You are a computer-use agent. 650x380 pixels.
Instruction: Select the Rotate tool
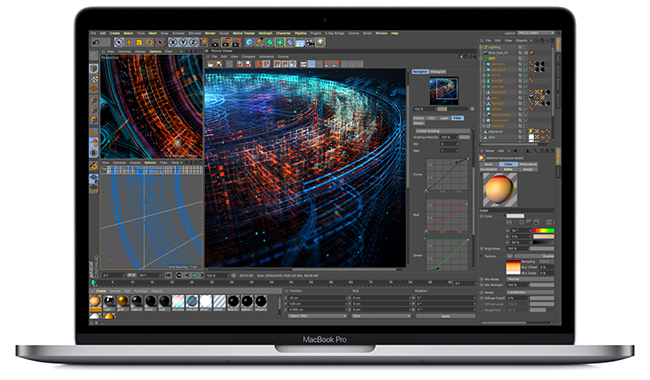pyautogui.click(x=149, y=42)
